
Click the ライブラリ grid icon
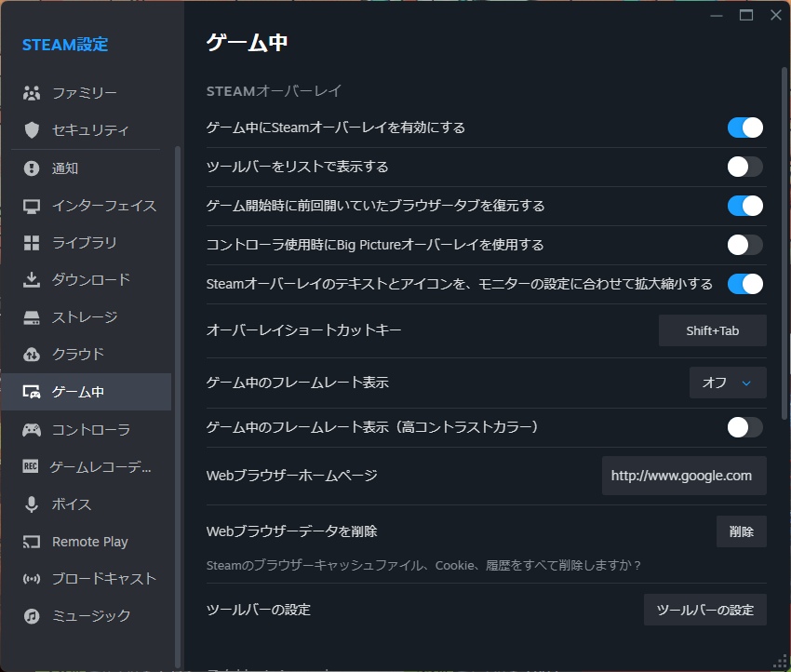coord(32,243)
